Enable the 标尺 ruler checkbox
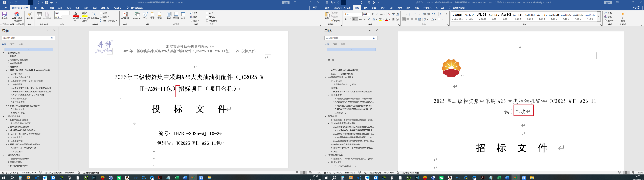The width and height of the screenshot is (644, 180). tap(207, 13)
